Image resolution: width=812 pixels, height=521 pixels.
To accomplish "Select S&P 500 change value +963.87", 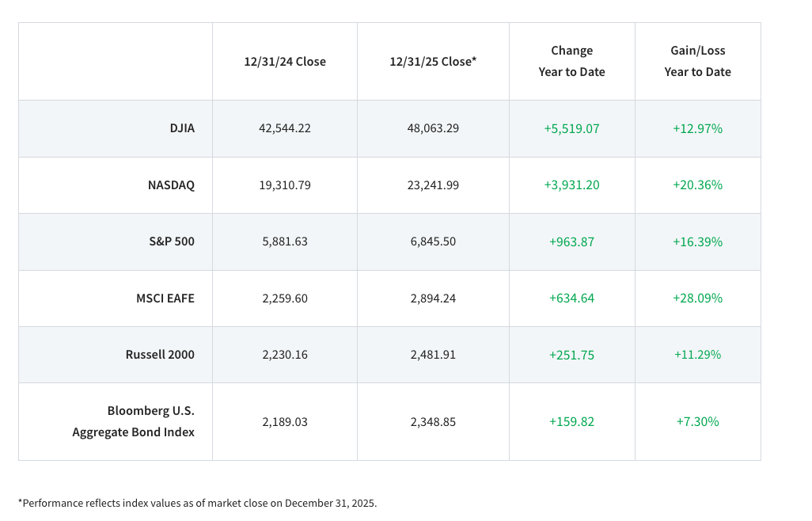I will [571, 241].
